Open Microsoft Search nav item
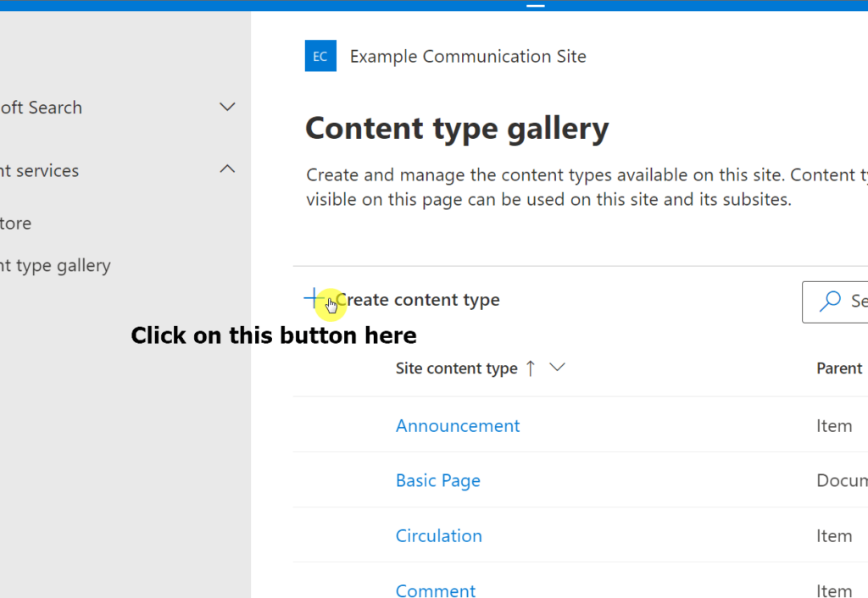The height and width of the screenshot is (598, 868). [41, 108]
